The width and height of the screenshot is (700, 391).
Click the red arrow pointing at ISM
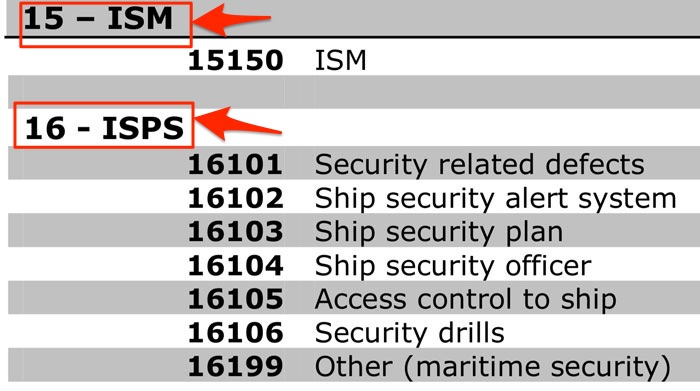point(232,20)
